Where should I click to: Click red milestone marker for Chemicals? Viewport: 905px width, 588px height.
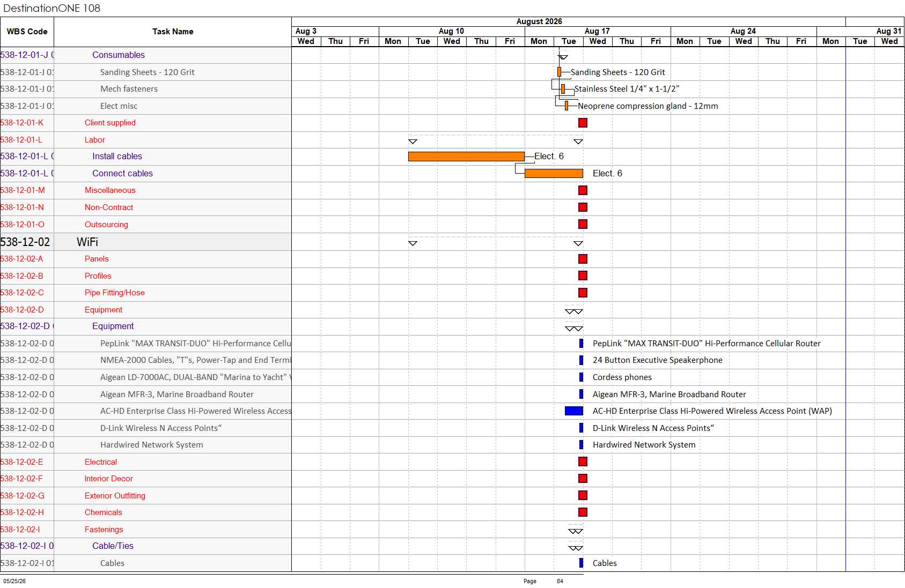tap(583, 512)
